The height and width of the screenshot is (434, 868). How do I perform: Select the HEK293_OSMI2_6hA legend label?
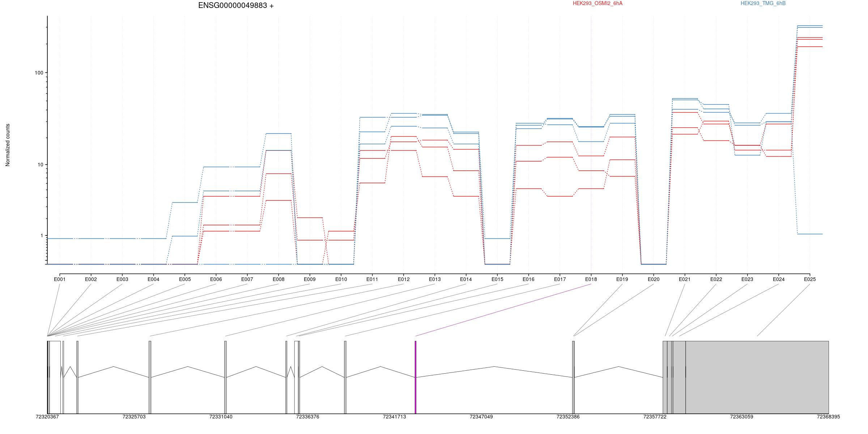597,3
